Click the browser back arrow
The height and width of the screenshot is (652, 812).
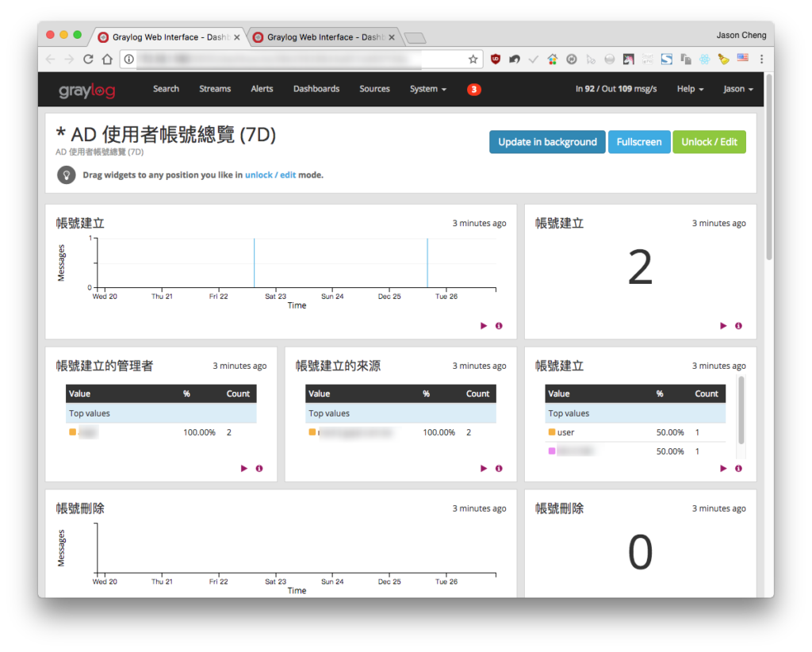pyautogui.click(x=50, y=59)
